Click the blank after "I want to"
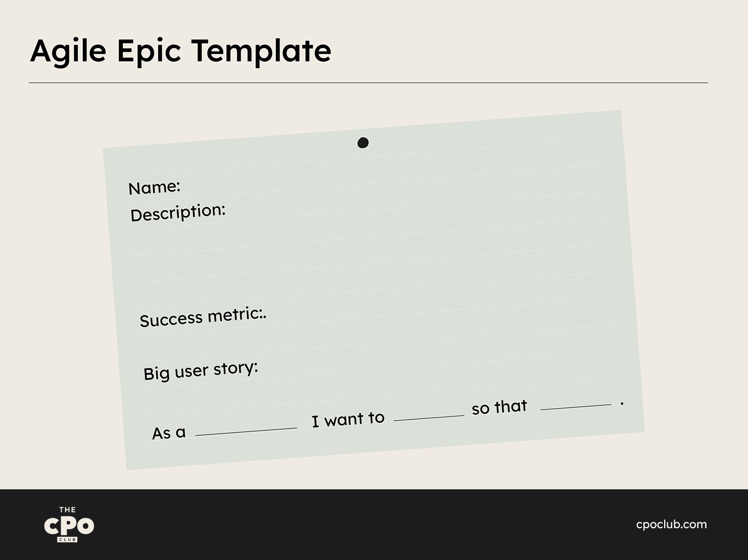748x560 pixels. [429, 417]
